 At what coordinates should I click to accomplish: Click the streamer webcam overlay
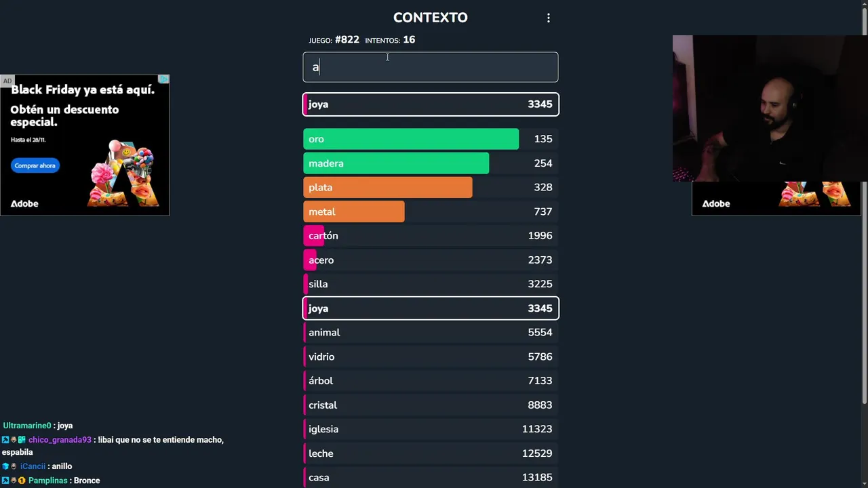pos(769,108)
